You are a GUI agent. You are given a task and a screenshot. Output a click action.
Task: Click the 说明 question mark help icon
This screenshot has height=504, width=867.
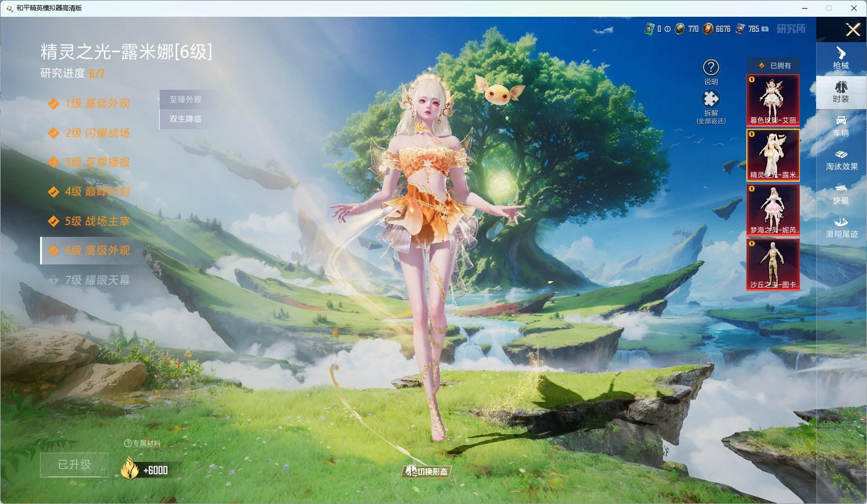(711, 68)
